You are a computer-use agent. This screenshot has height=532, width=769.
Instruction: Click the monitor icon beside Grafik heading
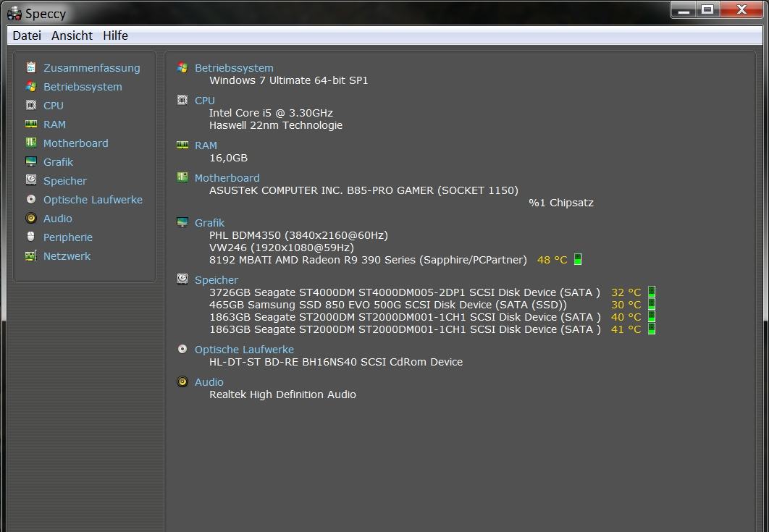(x=182, y=222)
